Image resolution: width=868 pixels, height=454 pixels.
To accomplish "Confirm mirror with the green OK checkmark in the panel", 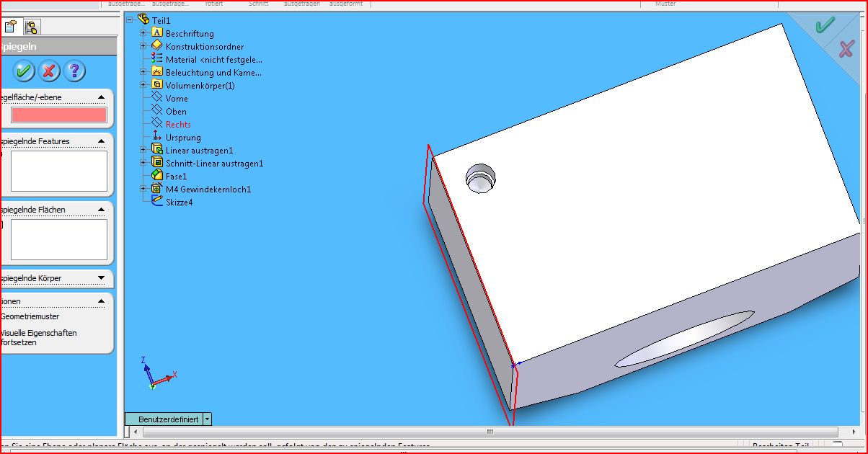I will 24,71.
